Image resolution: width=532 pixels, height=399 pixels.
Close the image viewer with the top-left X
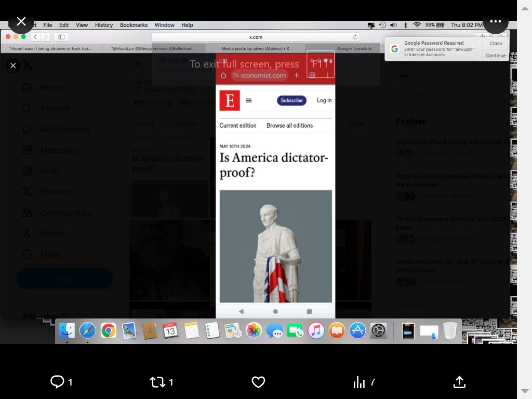(21, 21)
